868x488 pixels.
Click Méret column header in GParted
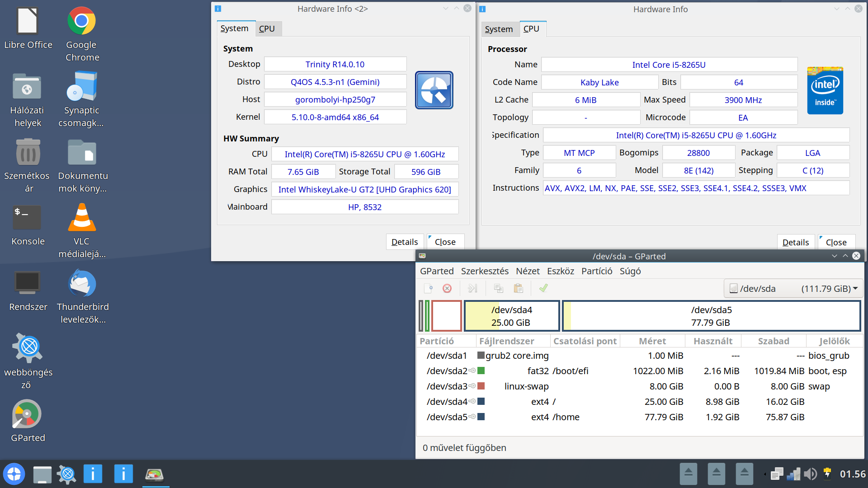coord(652,341)
